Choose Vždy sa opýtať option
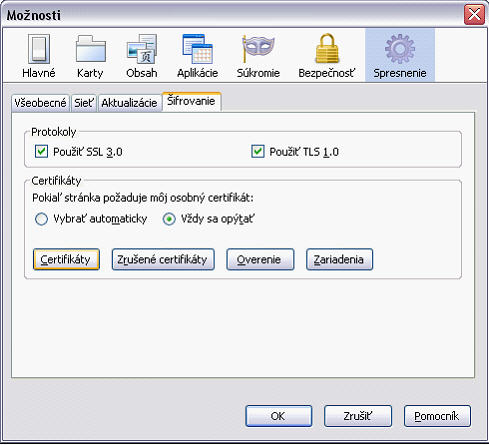The width and height of the screenshot is (489, 445). coord(169,219)
